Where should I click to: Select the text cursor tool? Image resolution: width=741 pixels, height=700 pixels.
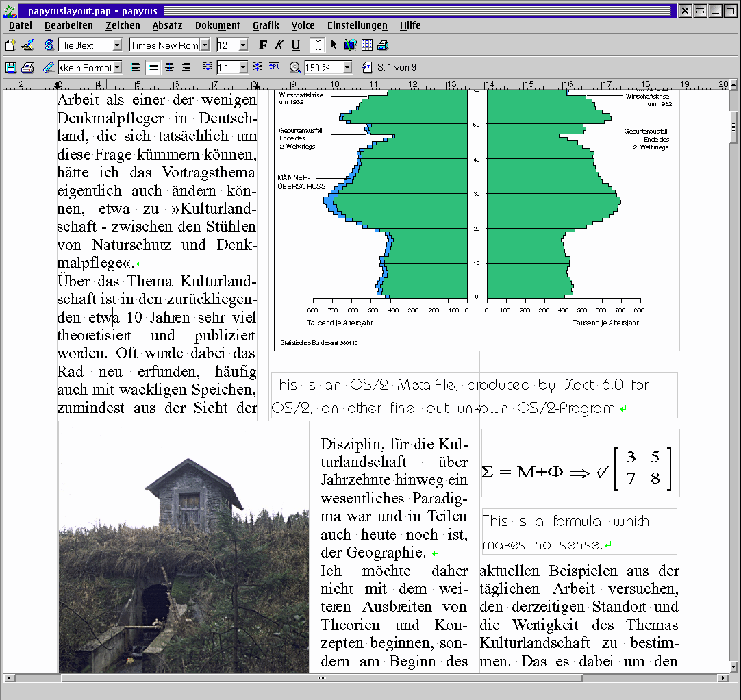pyautogui.click(x=318, y=45)
